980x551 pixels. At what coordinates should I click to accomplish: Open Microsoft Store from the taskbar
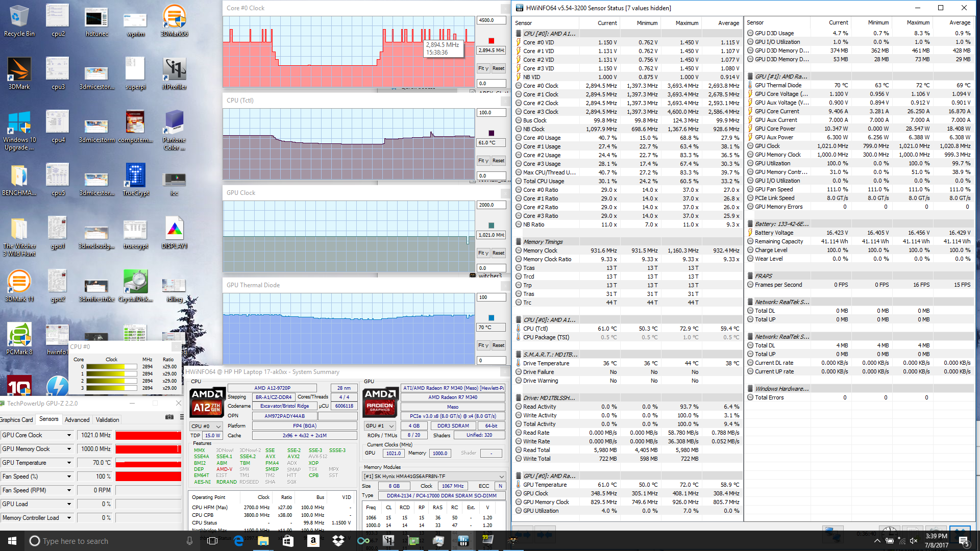tap(288, 541)
